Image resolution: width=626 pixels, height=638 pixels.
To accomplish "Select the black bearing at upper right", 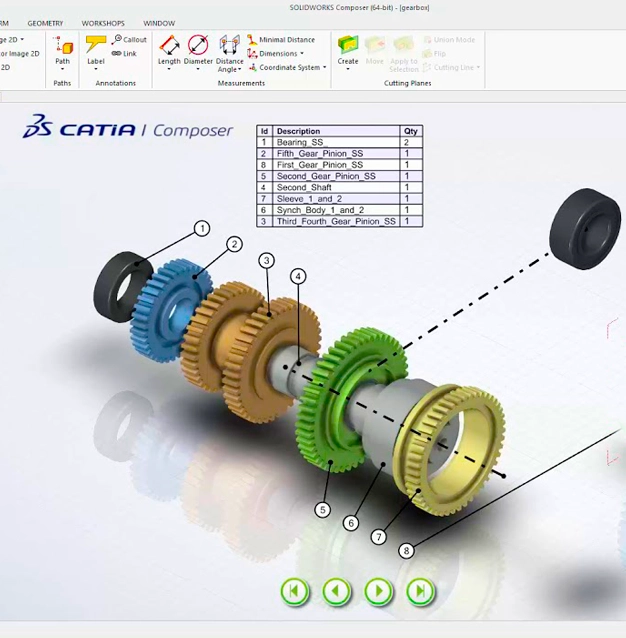I will tap(586, 229).
